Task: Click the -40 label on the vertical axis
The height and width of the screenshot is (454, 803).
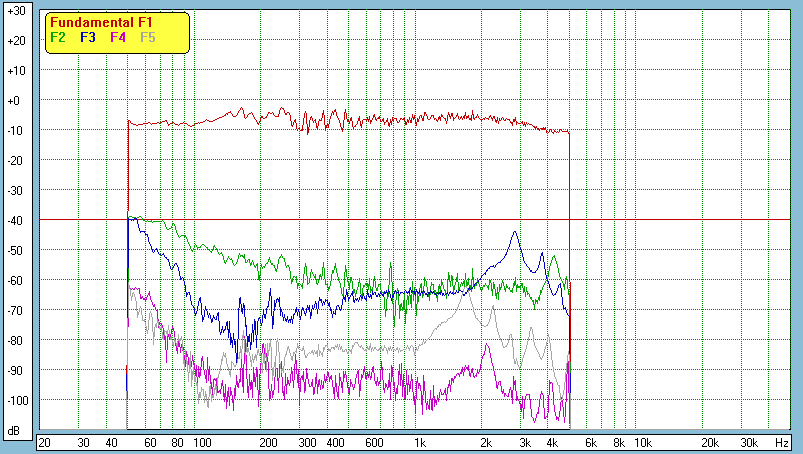Action: coord(15,221)
